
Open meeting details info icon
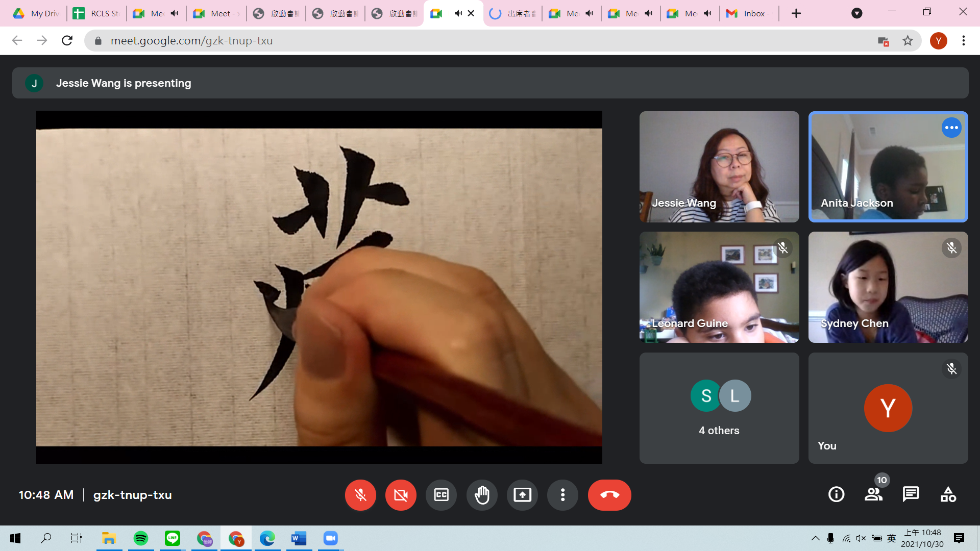tap(836, 494)
